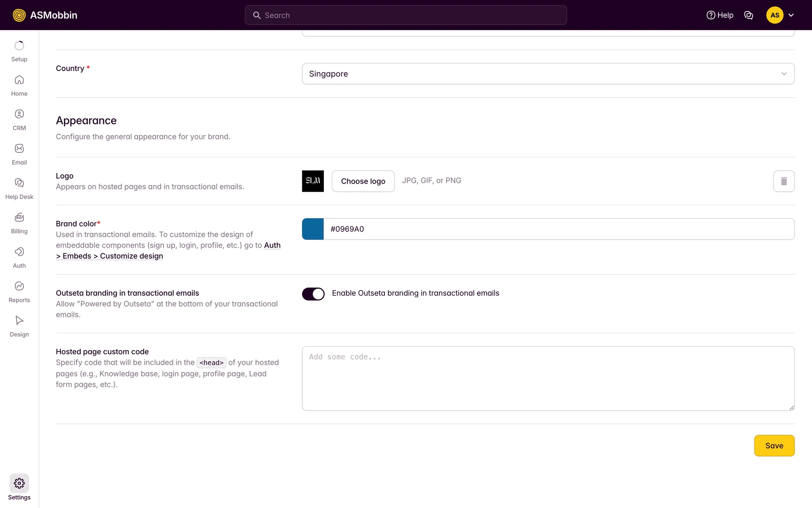Open the Setup progress icon

(19, 46)
